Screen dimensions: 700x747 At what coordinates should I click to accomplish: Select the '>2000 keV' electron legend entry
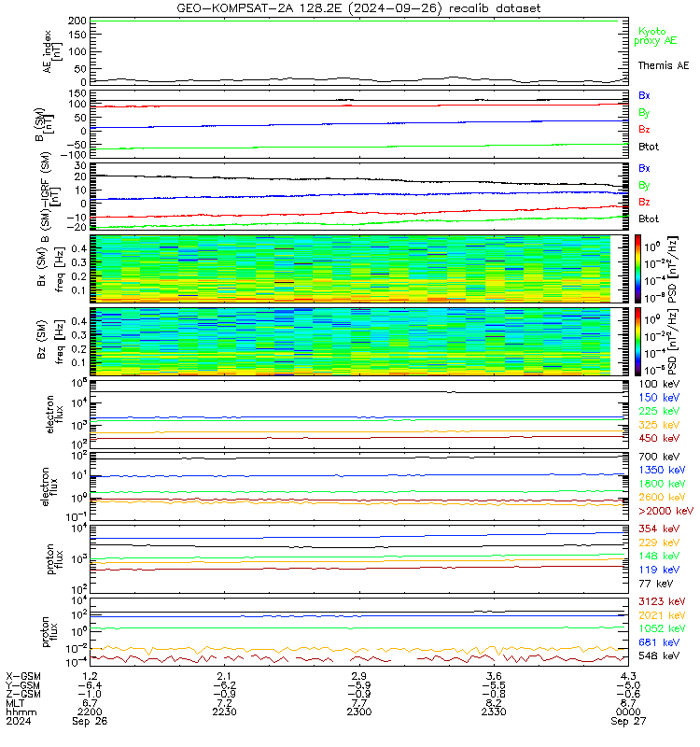coord(665,511)
